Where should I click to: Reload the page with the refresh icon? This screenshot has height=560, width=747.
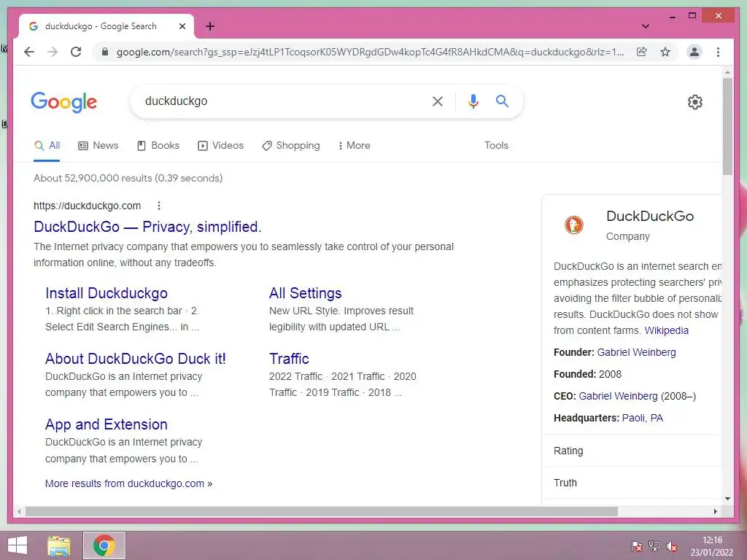coord(76,52)
